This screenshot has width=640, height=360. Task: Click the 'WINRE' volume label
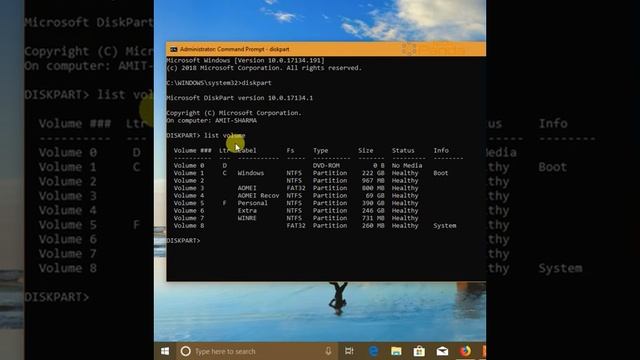[x=247, y=218]
